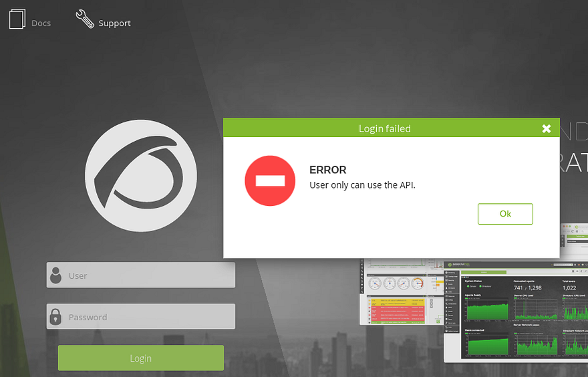The image size is (588, 377).
Task: Click the 741 / 1,298 connected agents figure
Action: point(527,287)
